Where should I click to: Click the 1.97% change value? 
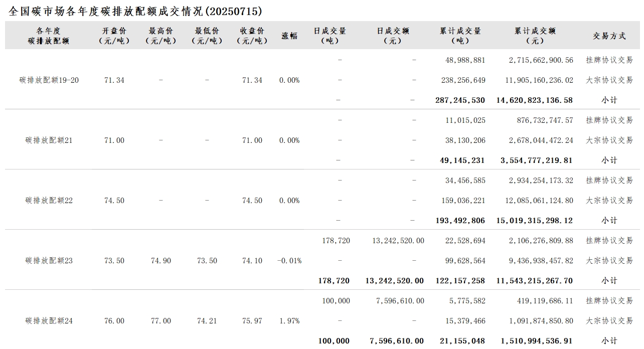(x=289, y=321)
